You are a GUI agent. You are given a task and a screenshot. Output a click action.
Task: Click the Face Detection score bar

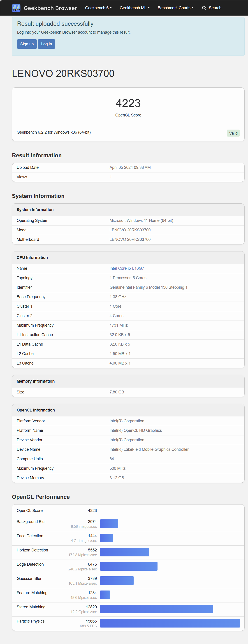pyautogui.click(x=107, y=538)
